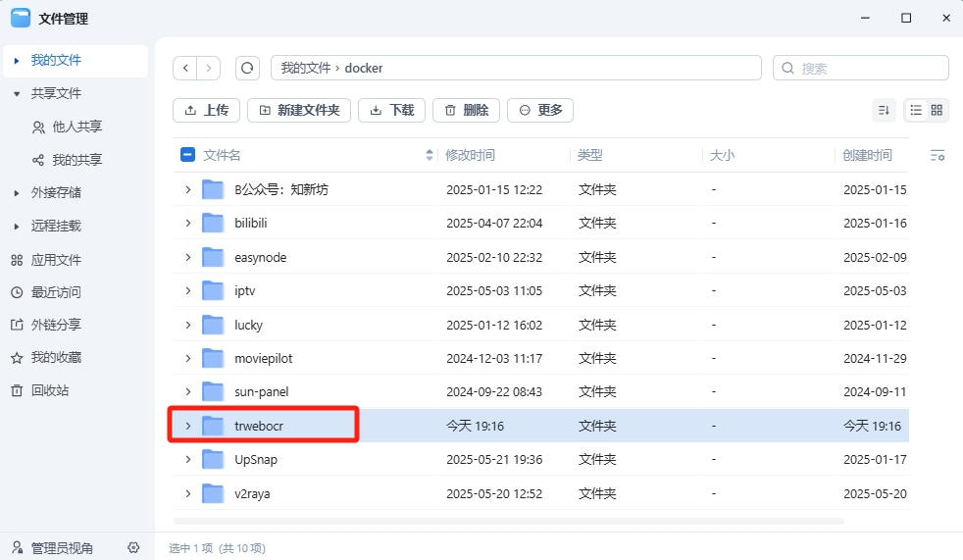The width and height of the screenshot is (963, 560).
Task: Click the sun-panel folder icon
Action: point(213,391)
